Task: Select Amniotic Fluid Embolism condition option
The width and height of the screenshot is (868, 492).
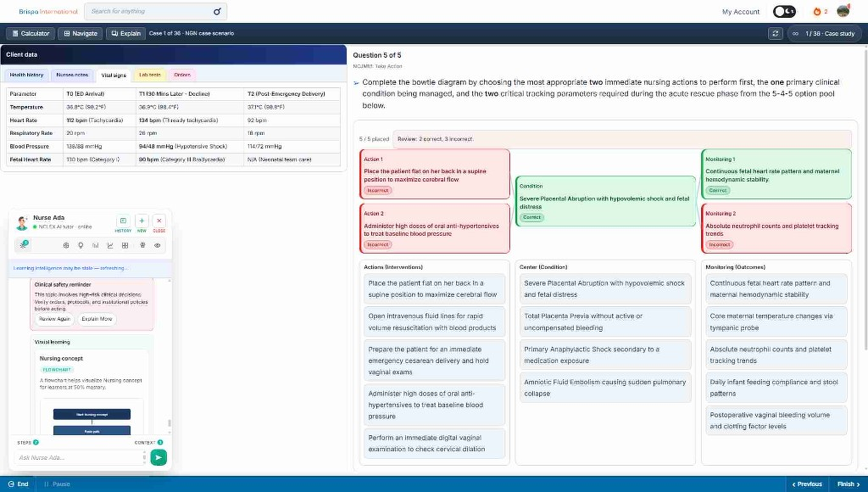Action: coord(605,388)
